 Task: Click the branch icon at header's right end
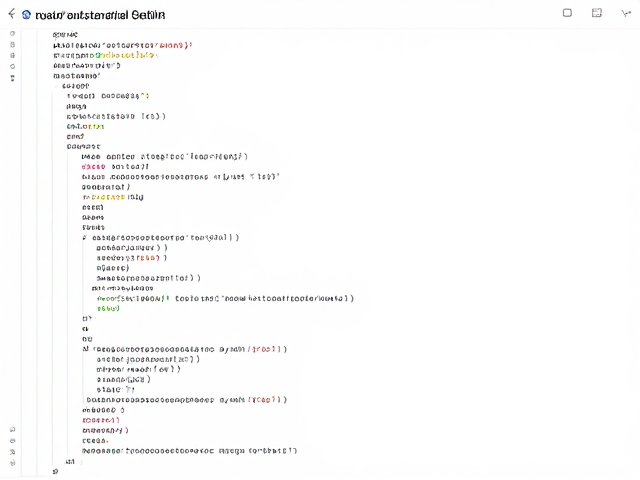click(626, 13)
